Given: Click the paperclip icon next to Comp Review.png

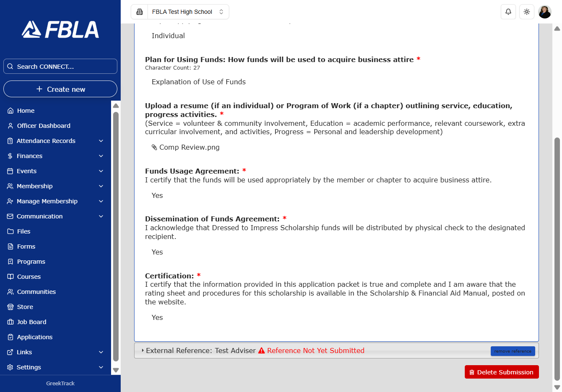Looking at the screenshot, I should [x=154, y=147].
